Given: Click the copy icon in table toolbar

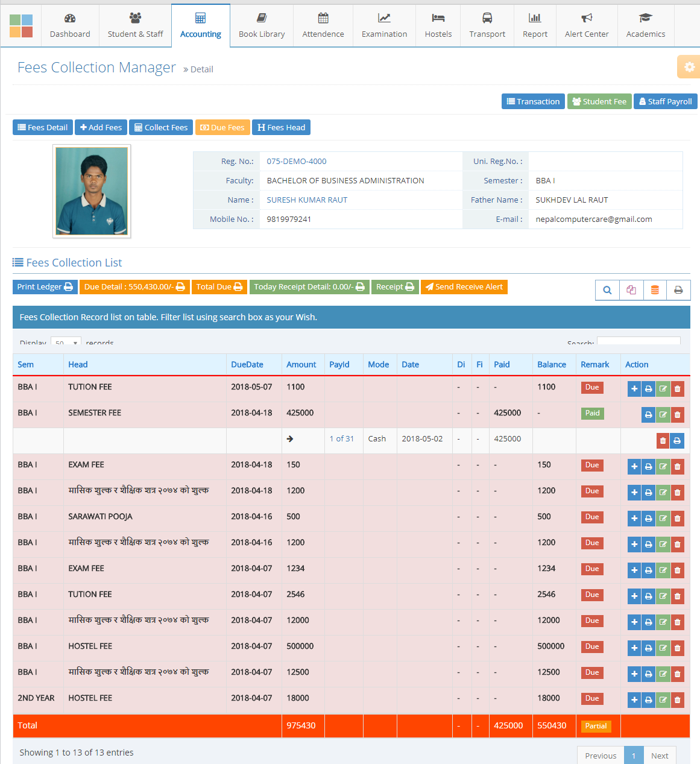Looking at the screenshot, I should (x=631, y=290).
